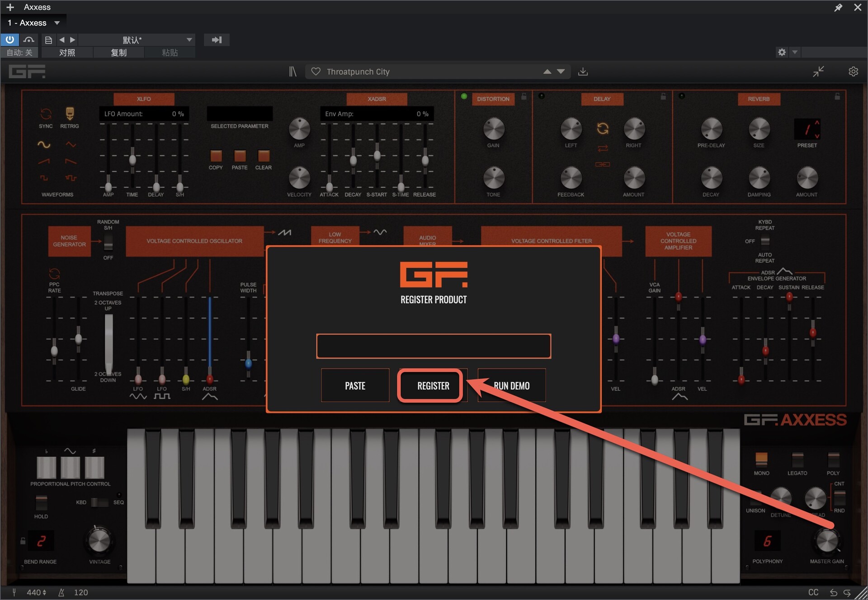Click the XLFO section tab
Image resolution: width=868 pixels, height=600 pixels.
coord(144,99)
